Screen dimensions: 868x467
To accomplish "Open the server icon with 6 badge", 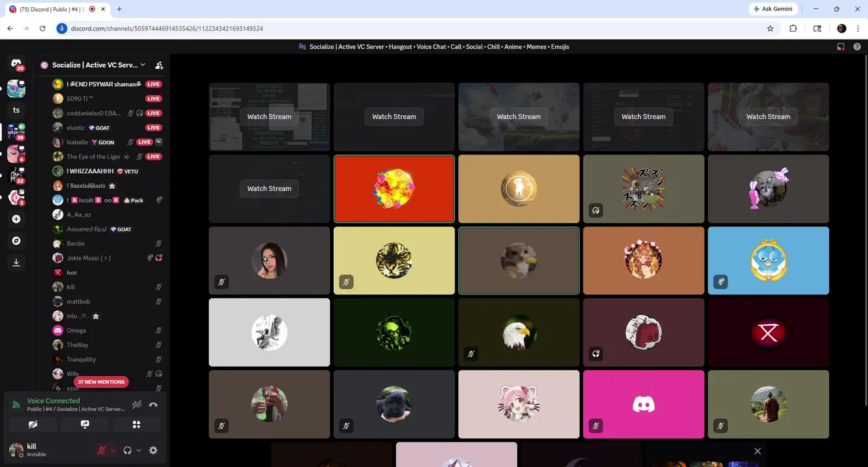I will (16, 154).
